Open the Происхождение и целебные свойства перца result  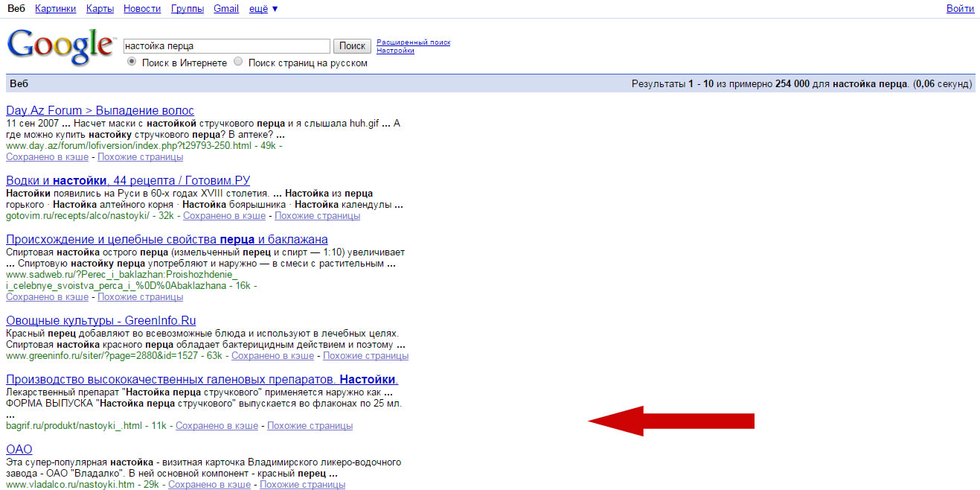[x=167, y=240]
